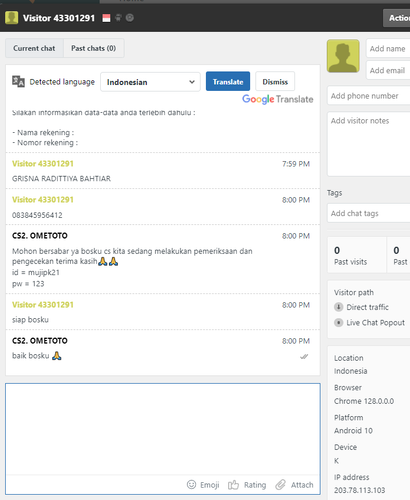
Task: Click the Detected language translate icon
Action: [x=18, y=81]
